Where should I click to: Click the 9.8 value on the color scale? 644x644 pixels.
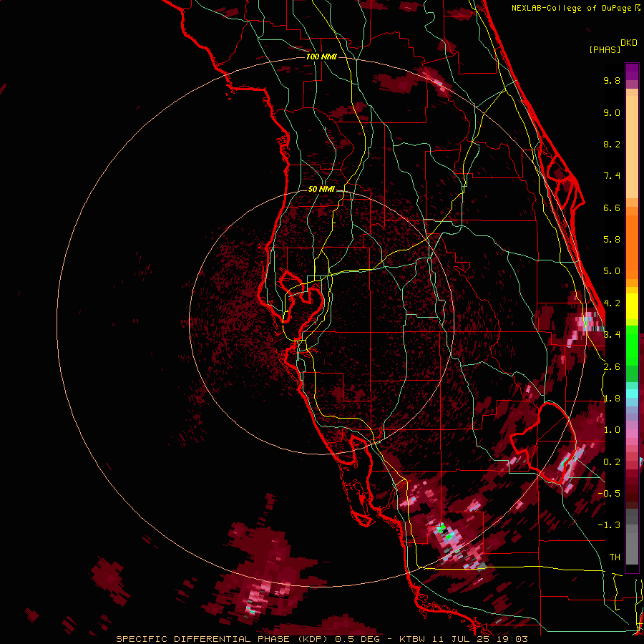click(x=612, y=80)
